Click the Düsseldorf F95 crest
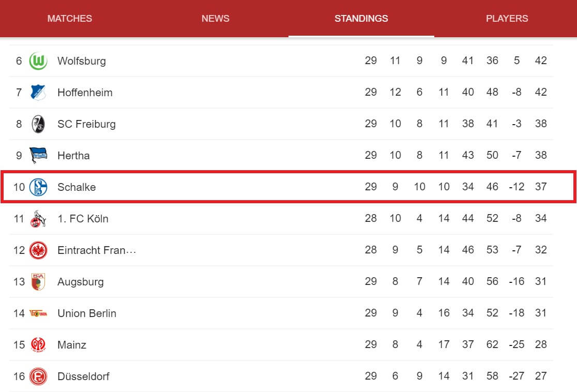 38,376
